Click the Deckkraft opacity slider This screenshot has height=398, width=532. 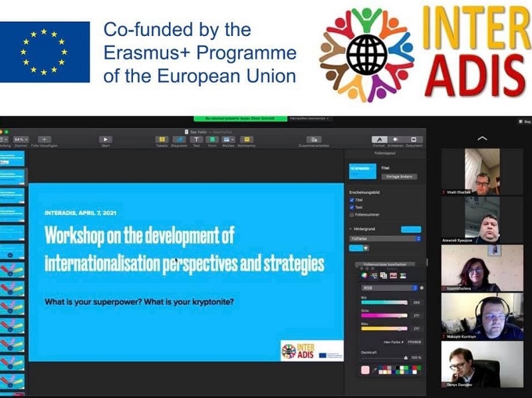click(384, 357)
